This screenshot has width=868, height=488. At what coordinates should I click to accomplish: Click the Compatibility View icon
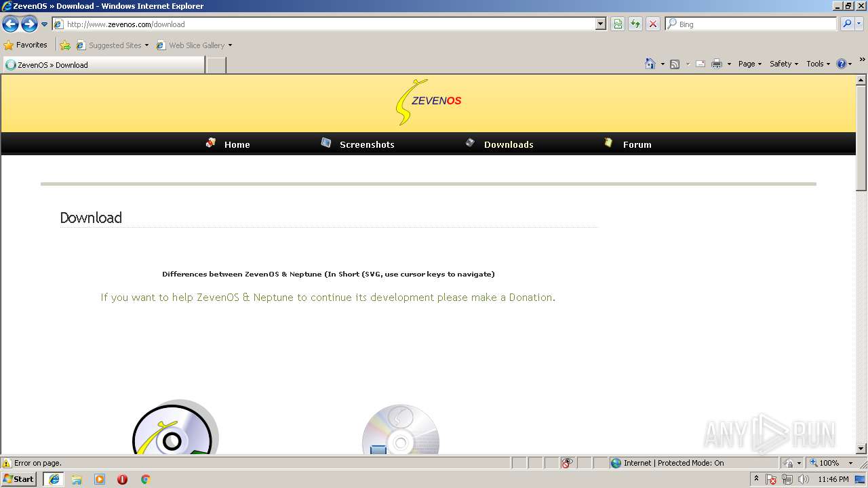(x=618, y=24)
